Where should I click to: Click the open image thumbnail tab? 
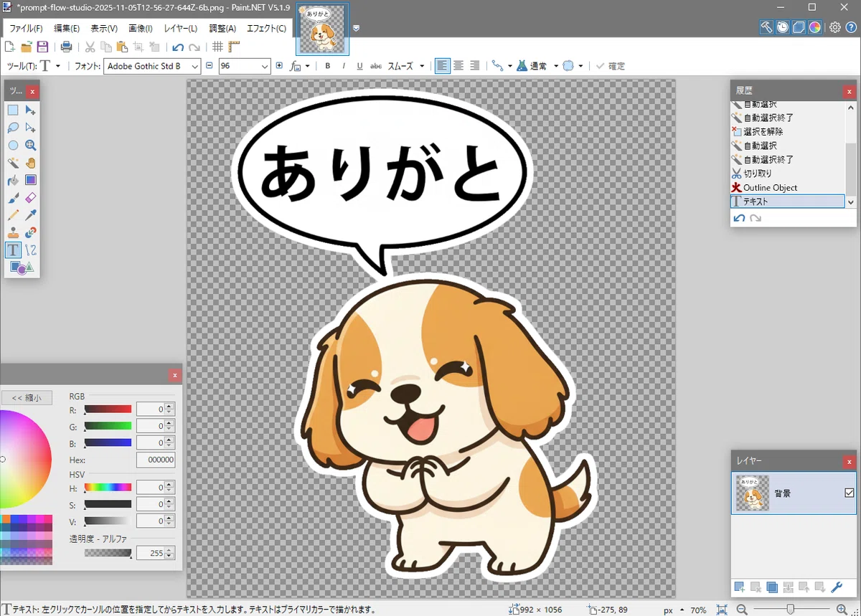pyautogui.click(x=323, y=29)
